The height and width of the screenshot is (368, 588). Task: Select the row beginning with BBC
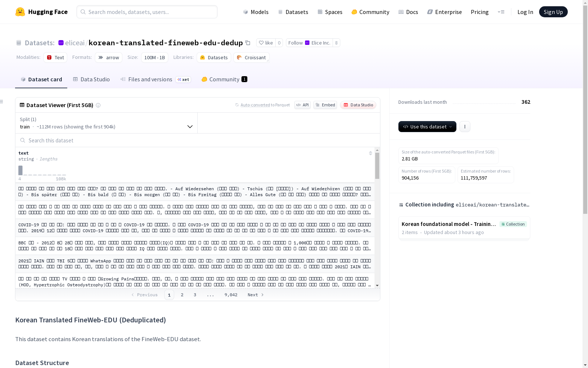[195, 246]
